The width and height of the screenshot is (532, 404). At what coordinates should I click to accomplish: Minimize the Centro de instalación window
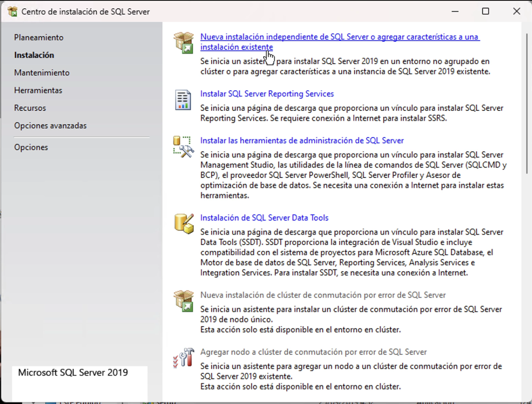pyautogui.click(x=455, y=11)
